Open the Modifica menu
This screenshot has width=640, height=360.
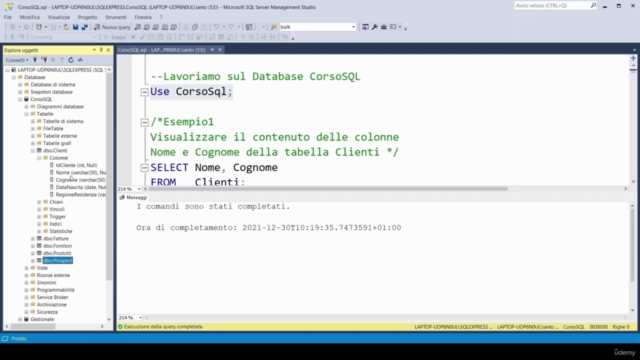click(x=30, y=17)
